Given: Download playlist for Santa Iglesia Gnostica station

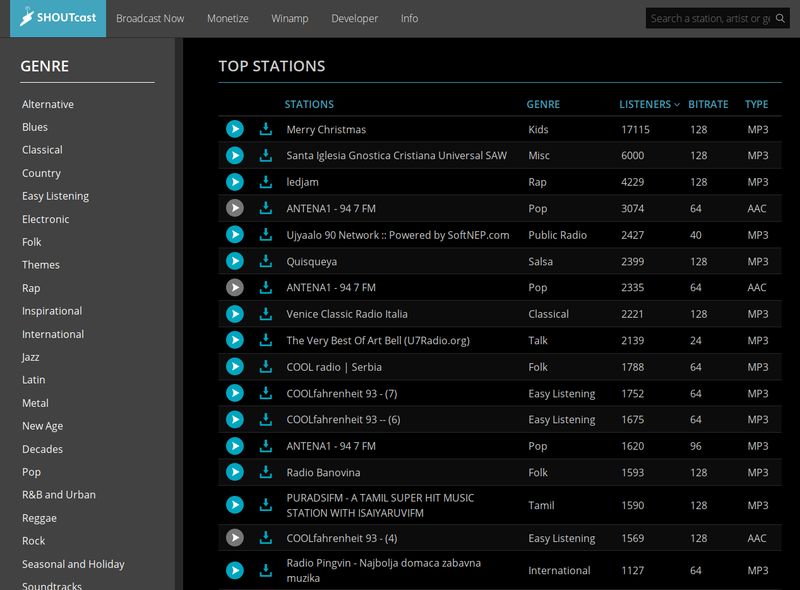Looking at the screenshot, I should [x=266, y=156].
